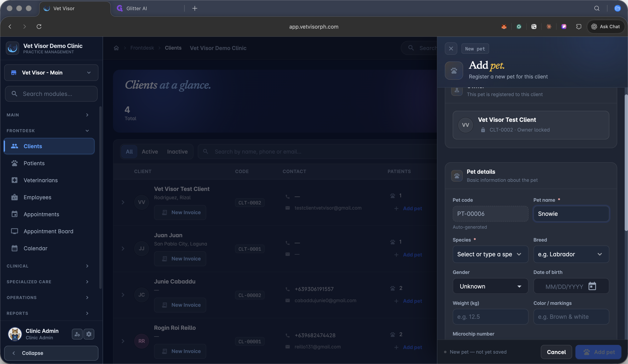Click the Frontdesk breadcrumb link
628x364 pixels.
[142, 48]
